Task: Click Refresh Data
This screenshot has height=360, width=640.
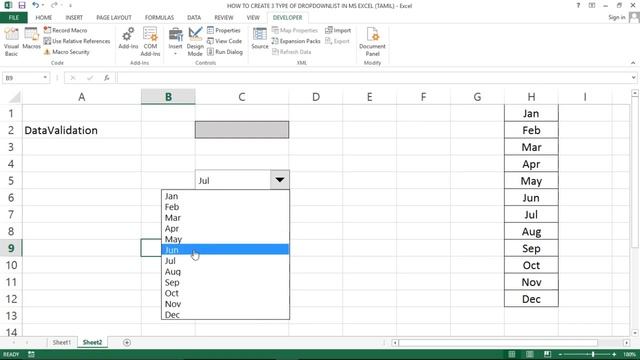Action: coord(291,52)
